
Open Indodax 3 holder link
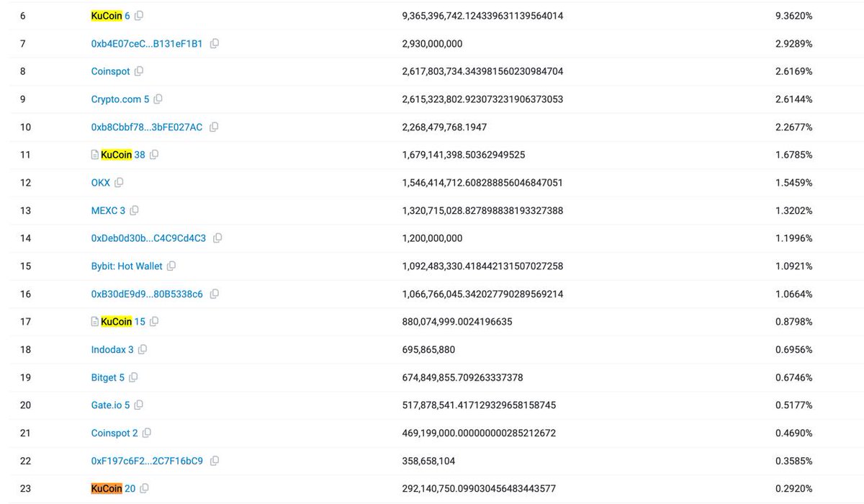pyautogui.click(x=112, y=350)
